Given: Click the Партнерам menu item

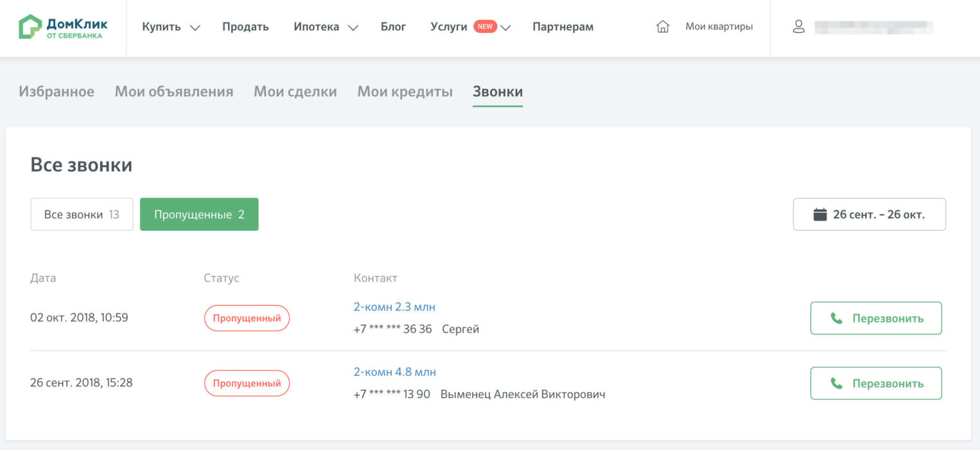Looking at the screenshot, I should pos(563,26).
